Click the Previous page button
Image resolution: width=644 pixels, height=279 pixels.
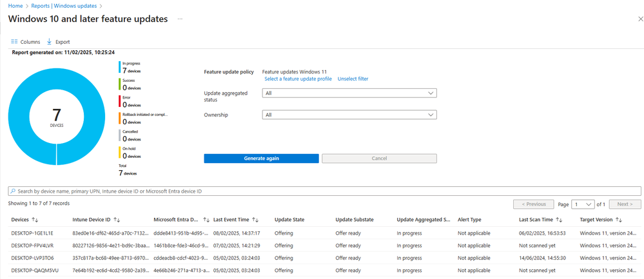click(x=534, y=204)
